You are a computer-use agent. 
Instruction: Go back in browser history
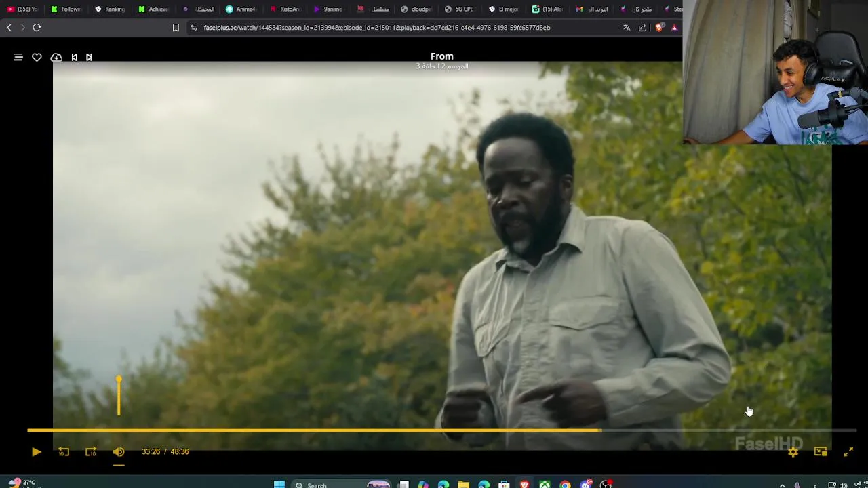[x=9, y=28]
